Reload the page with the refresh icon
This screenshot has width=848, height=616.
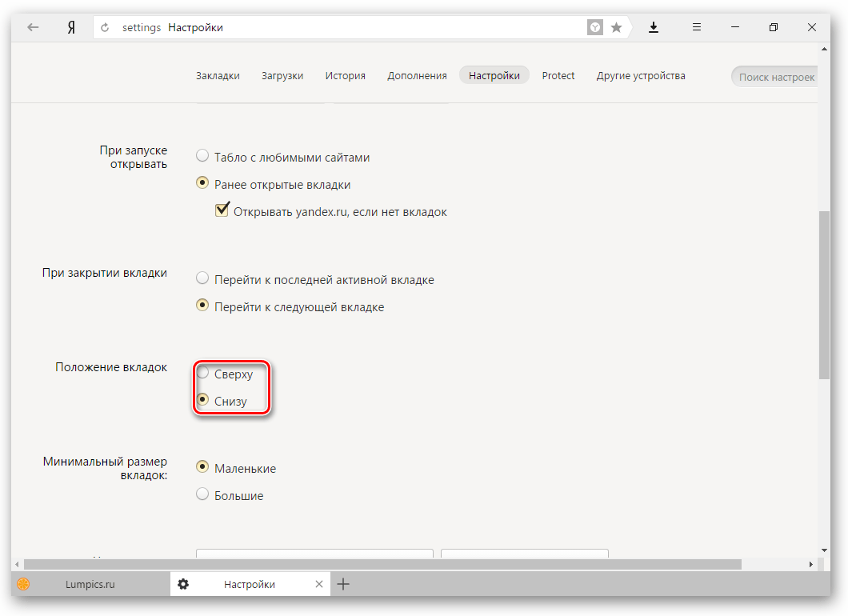[x=105, y=27]
